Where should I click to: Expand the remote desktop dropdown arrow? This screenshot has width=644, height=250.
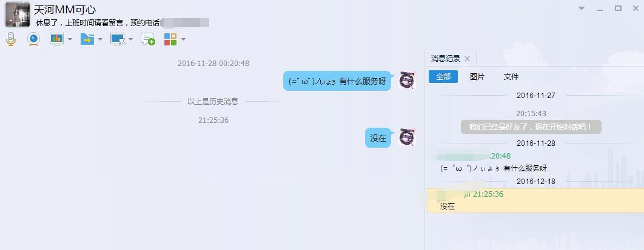click(130, 39)
